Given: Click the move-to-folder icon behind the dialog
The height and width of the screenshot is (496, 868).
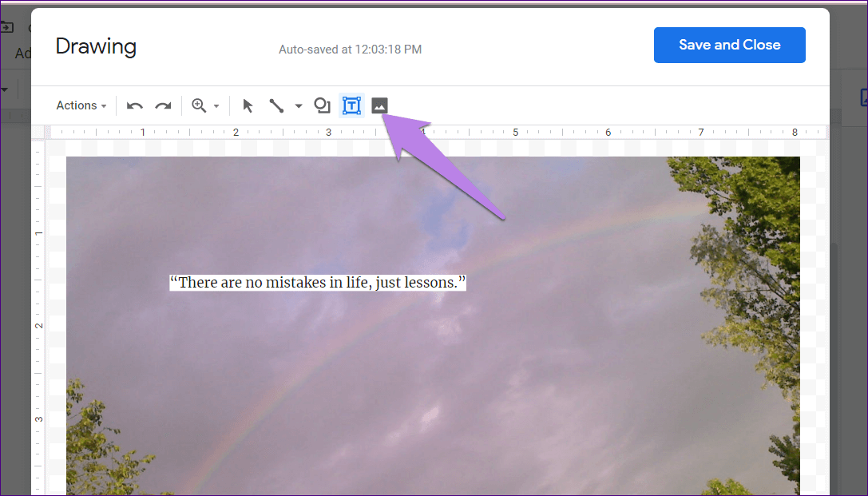Looking at the screenshot, I should [x=6, y=27].
